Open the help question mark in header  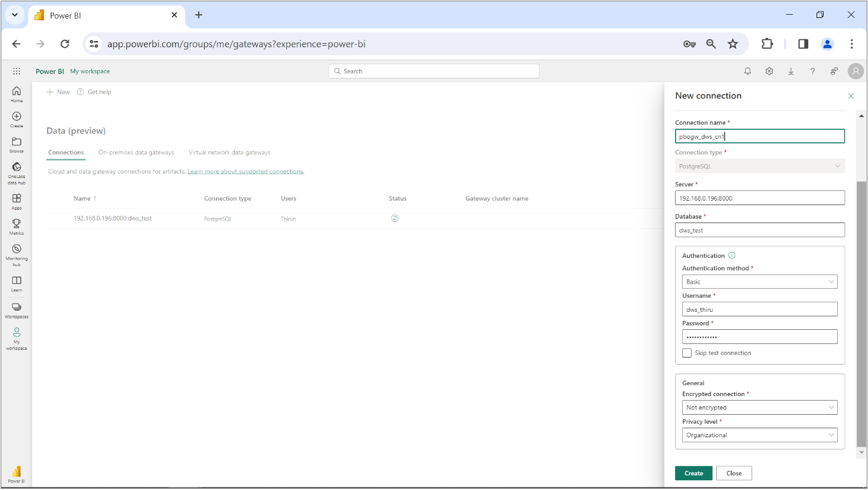pos(813,71)
